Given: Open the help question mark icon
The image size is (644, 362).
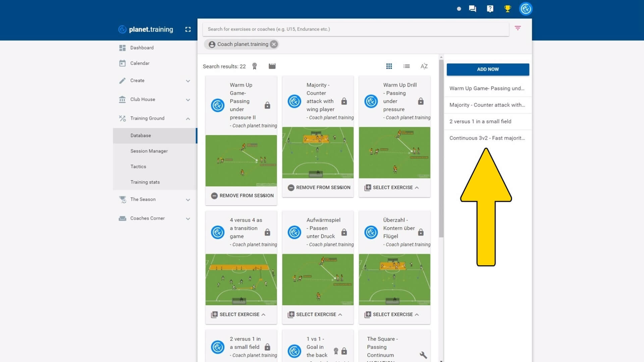Looking at the screenshot, I should tap(490, 9).
